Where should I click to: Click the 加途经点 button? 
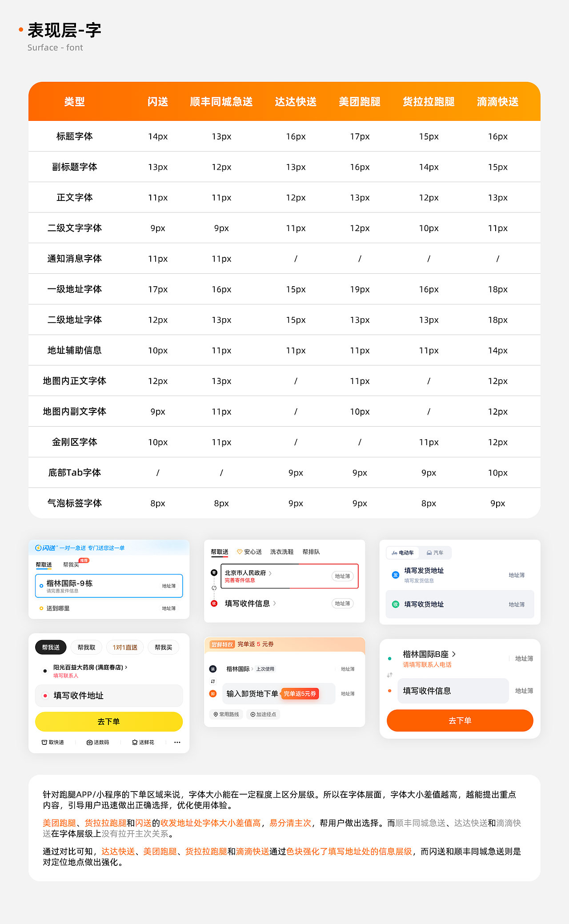[263, 715]
